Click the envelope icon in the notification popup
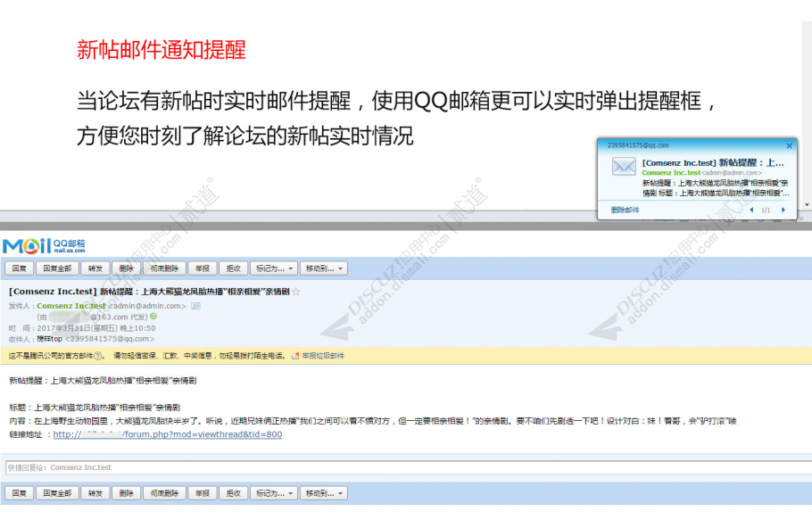812x528 pixels. coord(624,166)
